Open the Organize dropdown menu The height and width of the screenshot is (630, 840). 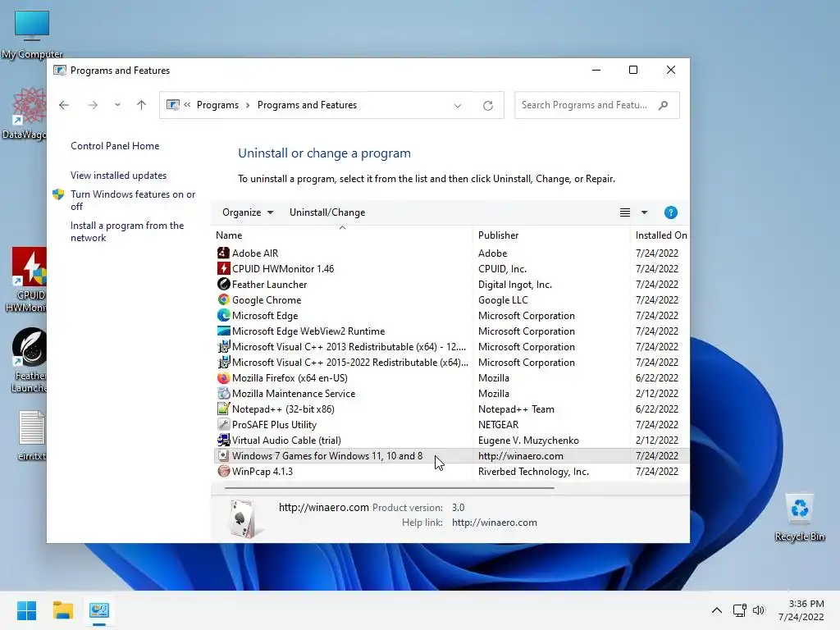(248, 212)
